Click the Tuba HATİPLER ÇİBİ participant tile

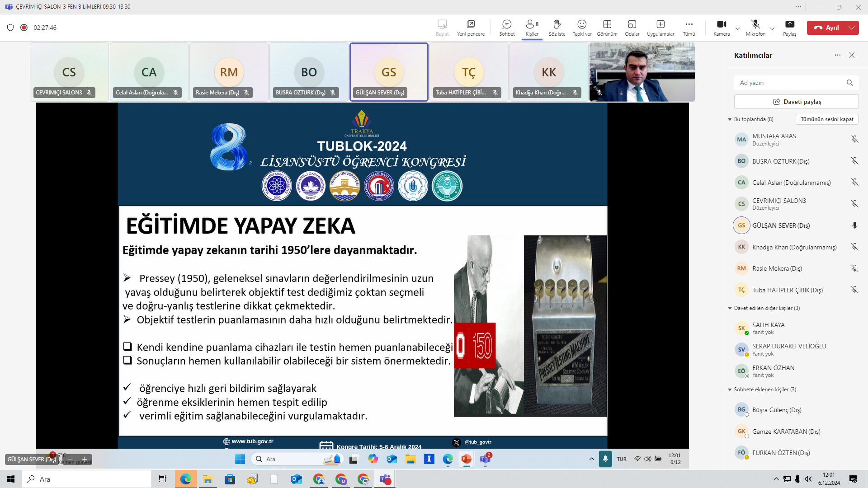pos(469,72)
